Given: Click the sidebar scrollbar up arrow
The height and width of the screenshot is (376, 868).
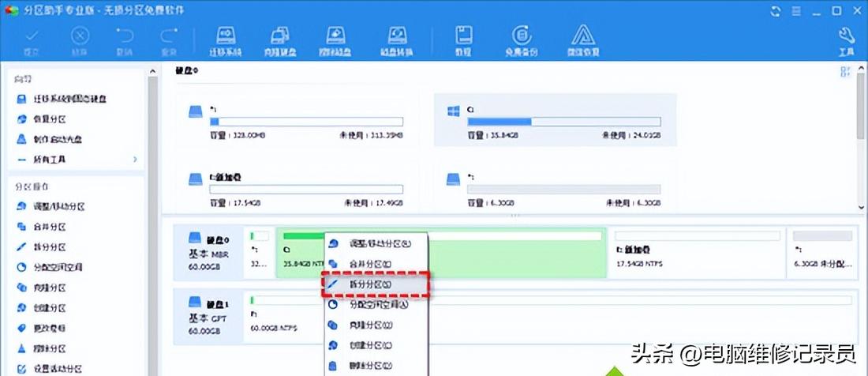Looking at the screenshot, I should (152, 71).
